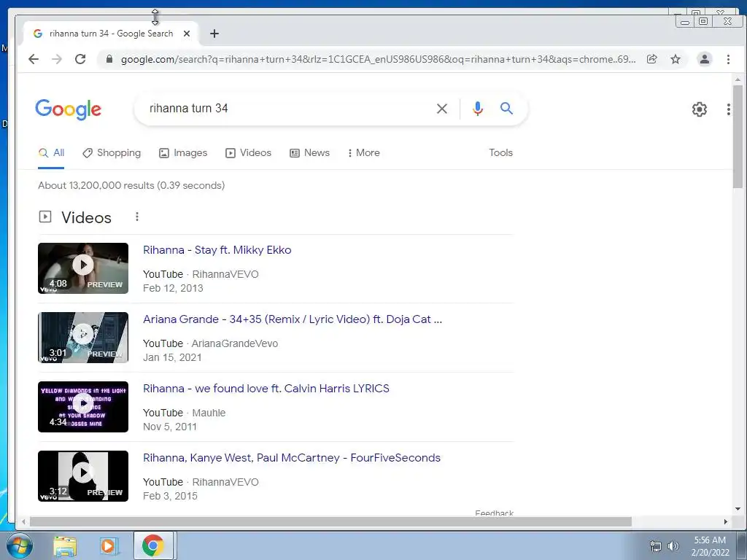Play the FourFiveSeconds video thumbnail
The image size is (747, 560).
coord(83,475)
